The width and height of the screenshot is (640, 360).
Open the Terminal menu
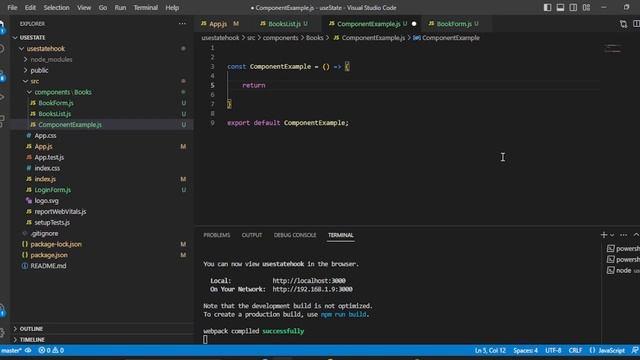tap(146, 7)
